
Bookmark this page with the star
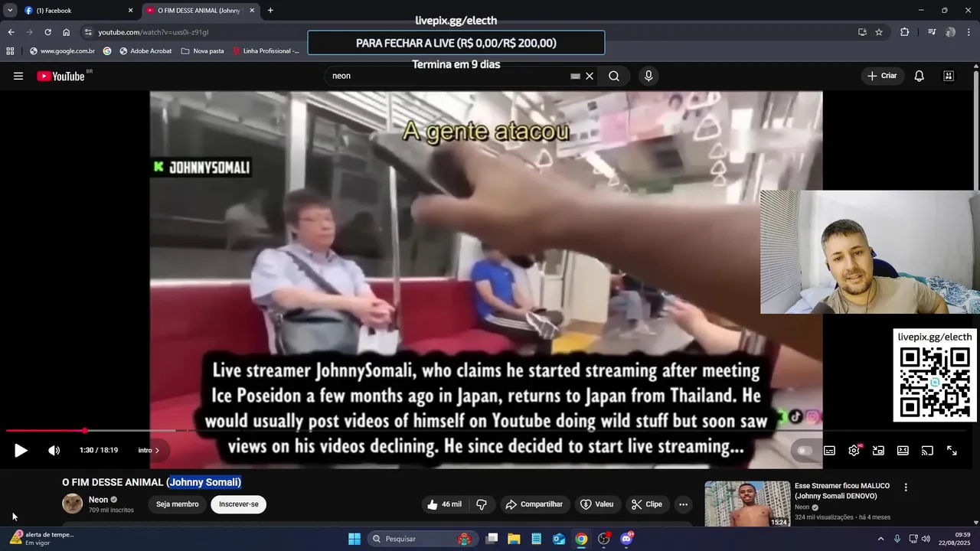coord(879,32)
